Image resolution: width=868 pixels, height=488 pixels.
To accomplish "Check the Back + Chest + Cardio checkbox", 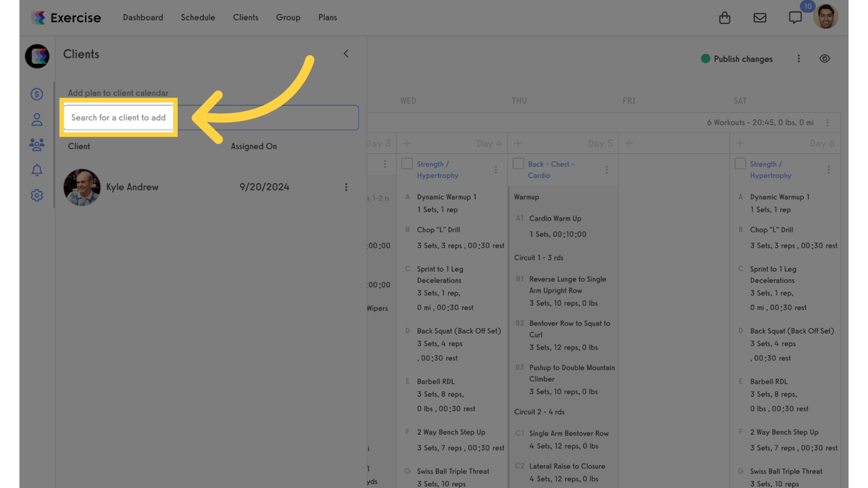I will pos(518,163).
